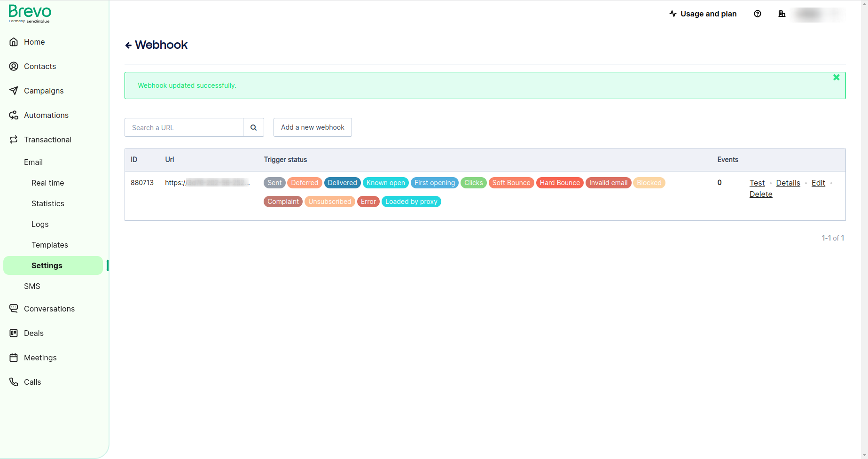Go to Campaigns
This screenshot has width=868, height=459.
(x=44, y=91)
